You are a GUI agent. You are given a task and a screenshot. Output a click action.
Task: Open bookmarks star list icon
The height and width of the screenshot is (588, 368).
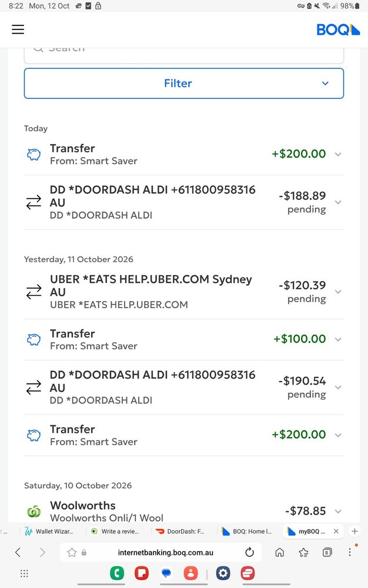tap(303, 552)
